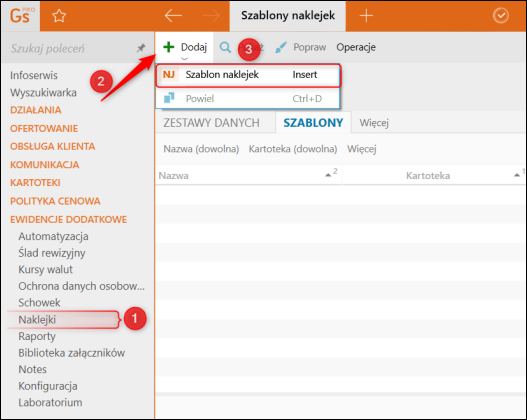527x420 pixels.
Task: Sort by Kartoteka column arrow
Action: tap(517, 175)
